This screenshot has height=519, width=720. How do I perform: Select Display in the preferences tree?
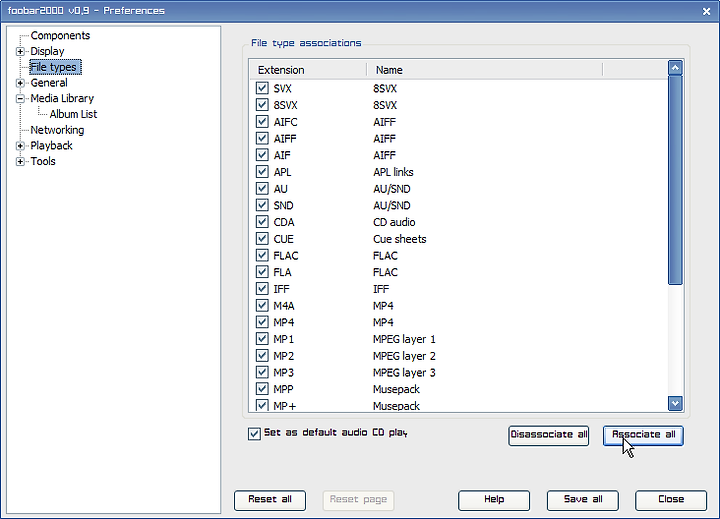coord(47,51)
